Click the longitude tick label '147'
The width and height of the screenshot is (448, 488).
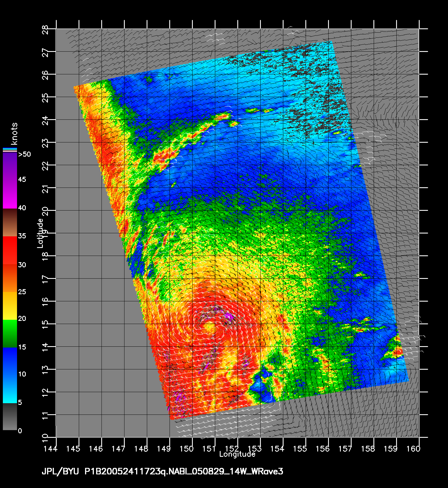[x=119, y=449]
